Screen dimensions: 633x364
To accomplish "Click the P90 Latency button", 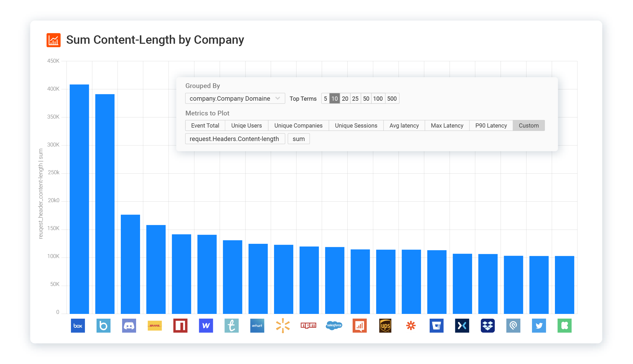I will coord(491,126).
